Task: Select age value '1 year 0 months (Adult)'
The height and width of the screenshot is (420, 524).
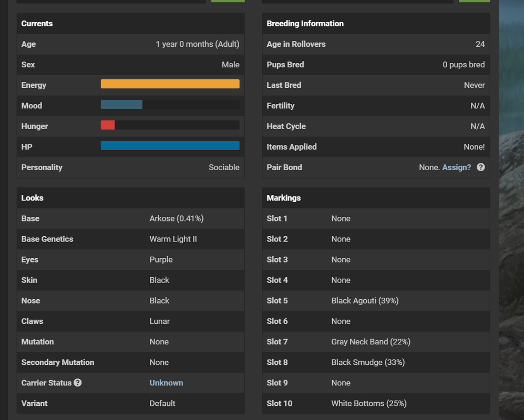Action: pyautogui.click(x=198, y=44)
